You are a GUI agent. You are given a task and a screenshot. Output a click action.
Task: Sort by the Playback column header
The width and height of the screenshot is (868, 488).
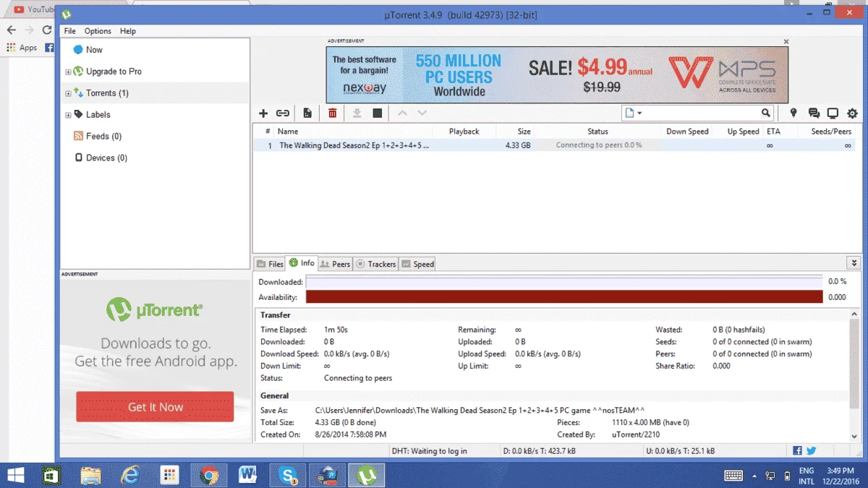[464, 132]
